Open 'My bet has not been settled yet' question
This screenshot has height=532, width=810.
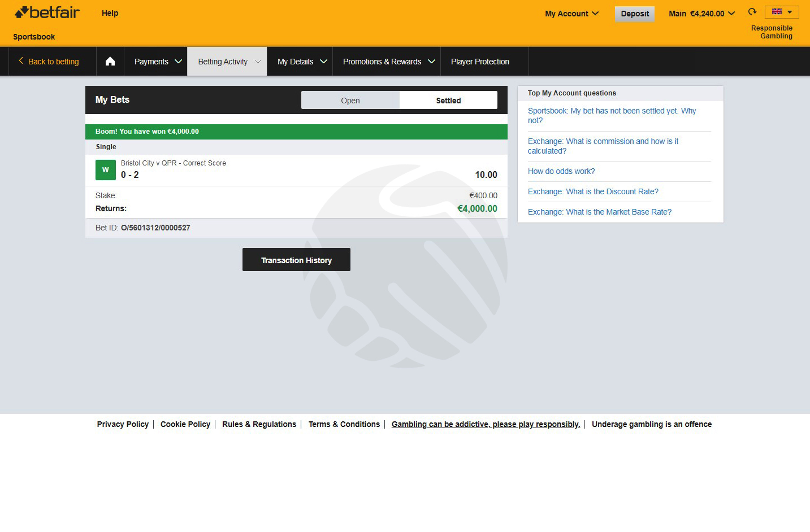point(612,116)
